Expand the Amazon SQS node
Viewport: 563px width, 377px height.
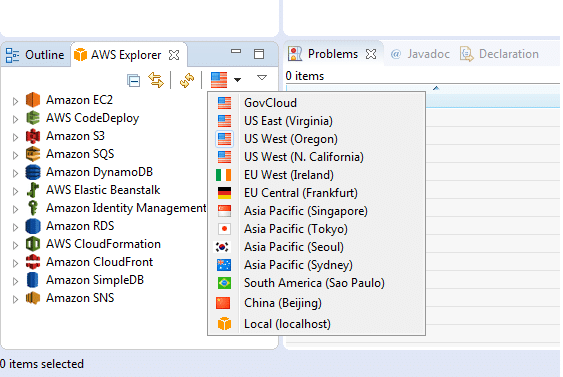coord(15,155)
